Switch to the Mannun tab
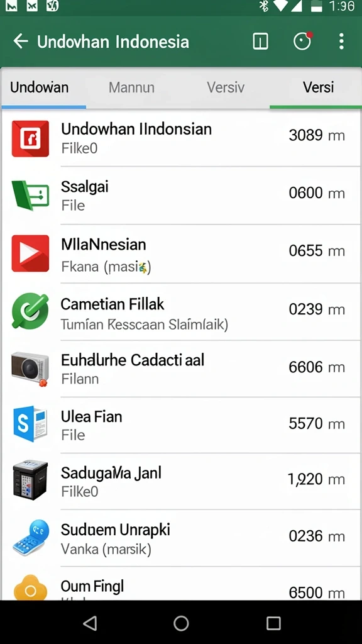Viewport: 362px width, 644px height. 131,88
